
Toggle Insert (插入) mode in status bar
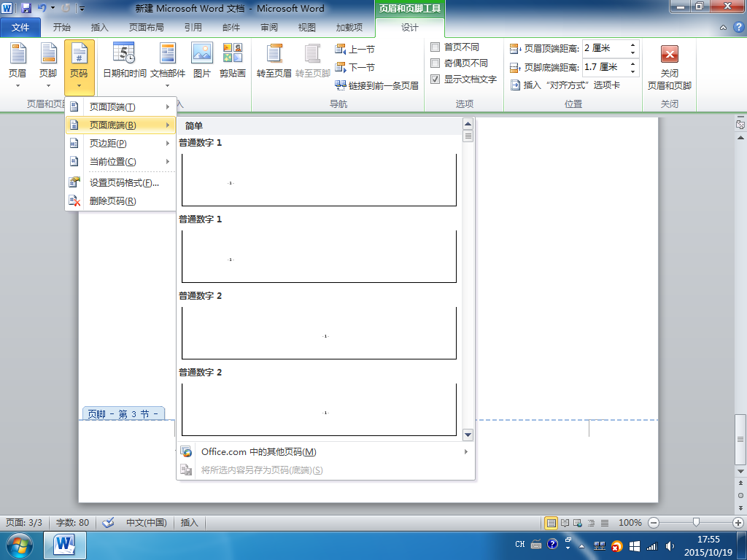click(x=189, y=522)
